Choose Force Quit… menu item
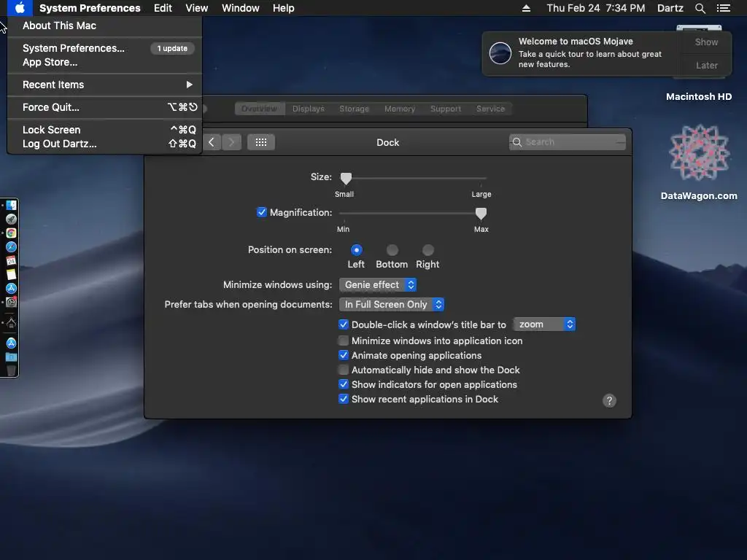The width and height of the screenshot is (747, 560). pos(105,107)
